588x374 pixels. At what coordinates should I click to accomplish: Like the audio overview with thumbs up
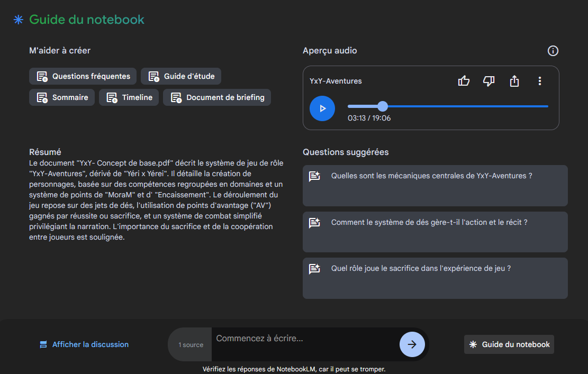(464, 81)
